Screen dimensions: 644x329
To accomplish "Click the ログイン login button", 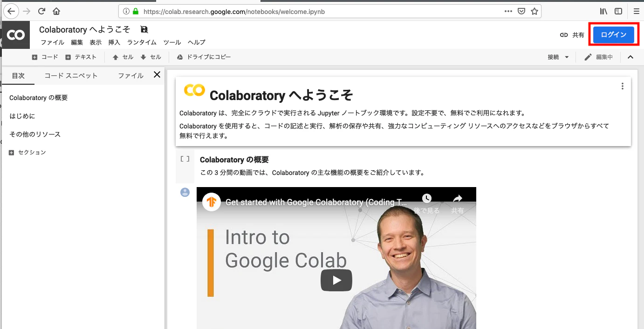I will 614,35.
